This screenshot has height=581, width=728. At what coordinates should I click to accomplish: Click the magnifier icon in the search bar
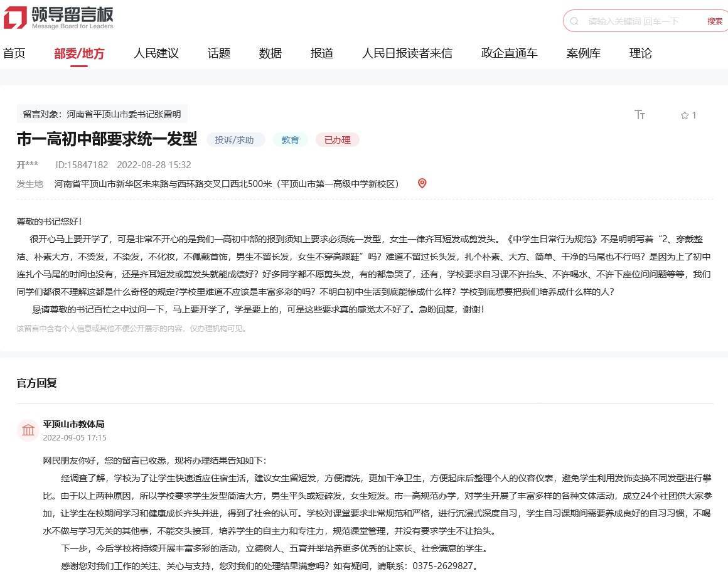pyautogui.click(x=575, y=21)
